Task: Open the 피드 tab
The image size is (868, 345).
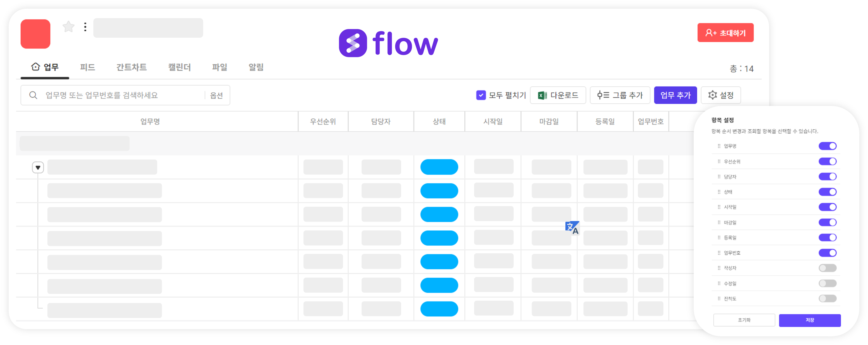Action: tap(88, 67)
